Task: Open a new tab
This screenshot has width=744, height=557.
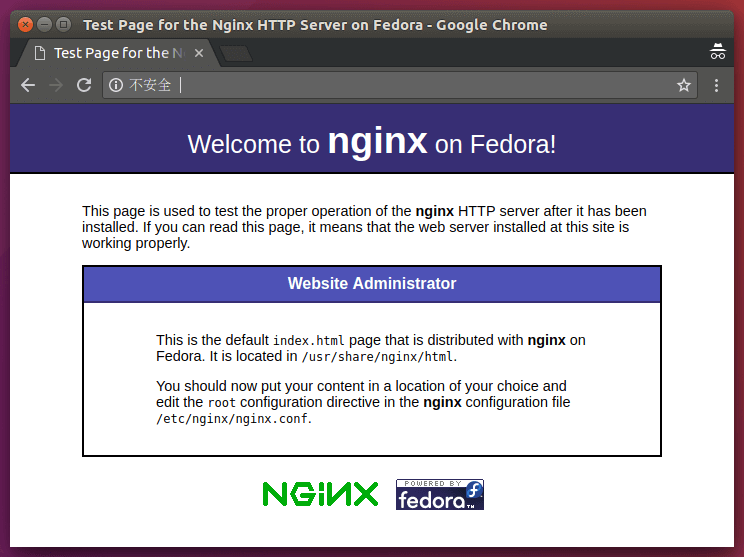Action: pos(236,54)
